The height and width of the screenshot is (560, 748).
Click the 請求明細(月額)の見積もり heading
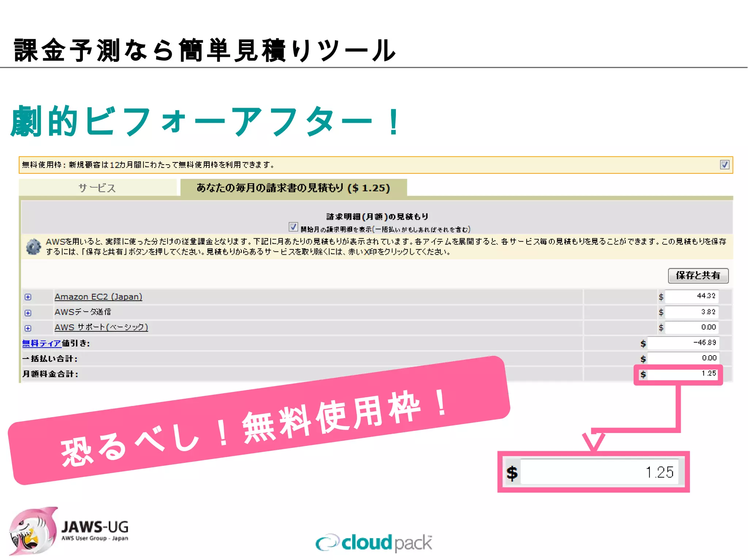pos(377,216)
